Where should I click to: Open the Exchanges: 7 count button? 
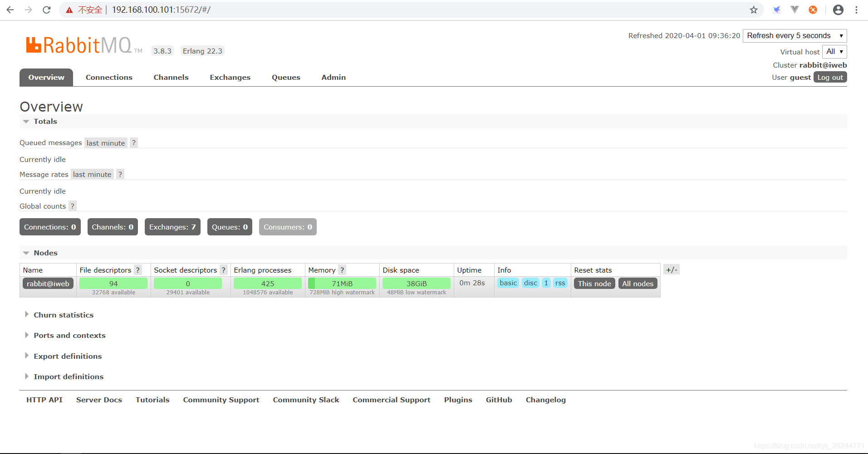[x=172, y=227]
